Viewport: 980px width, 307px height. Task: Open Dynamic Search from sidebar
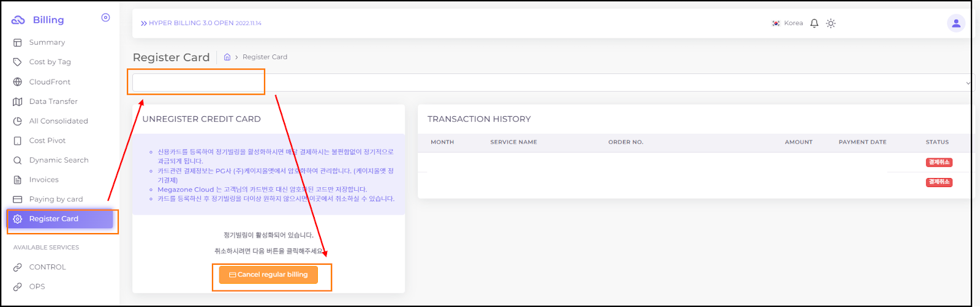[59, 160]
